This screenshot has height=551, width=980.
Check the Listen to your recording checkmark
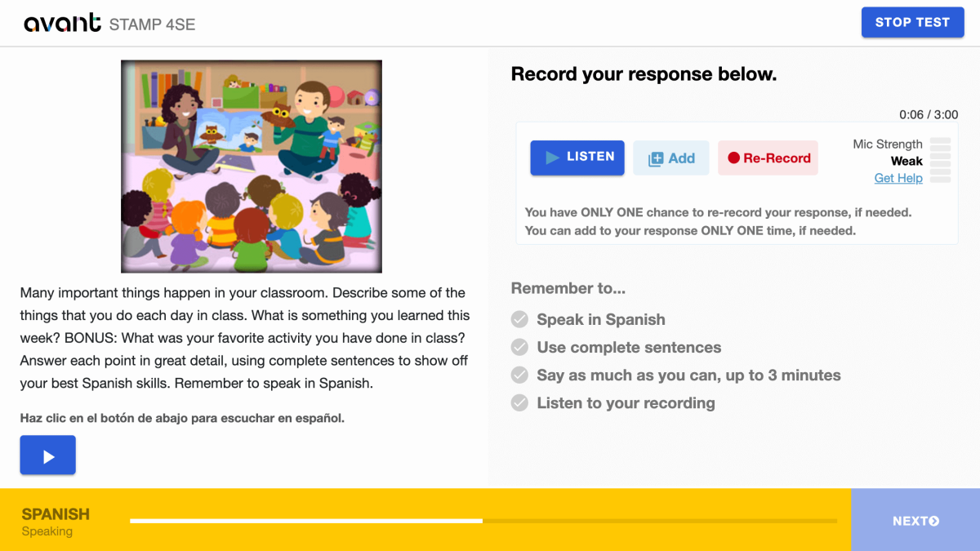(x=519, y=402)
